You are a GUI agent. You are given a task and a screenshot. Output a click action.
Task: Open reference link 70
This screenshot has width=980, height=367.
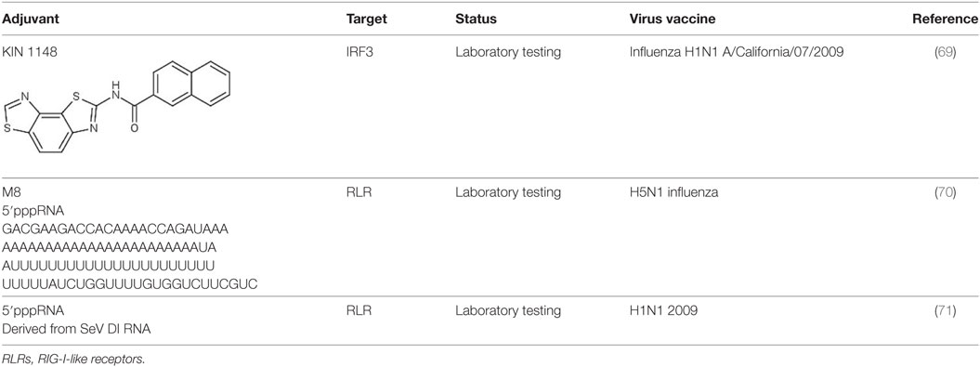[945, 193]
